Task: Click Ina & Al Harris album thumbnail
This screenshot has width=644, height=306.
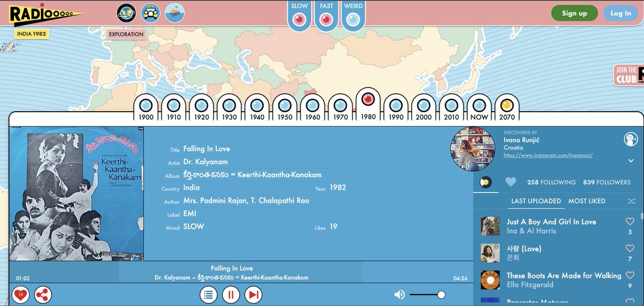Action: click(x=491, y=226)
